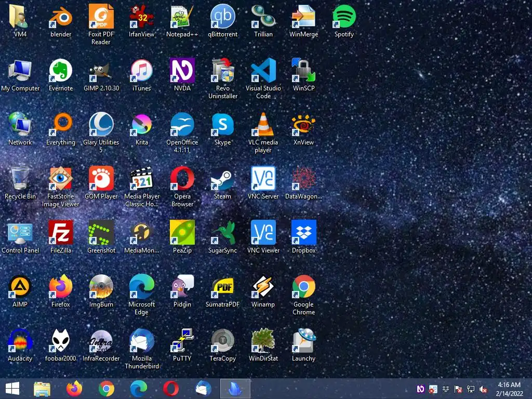Open Firefox desktop shortcut icon

61,286
